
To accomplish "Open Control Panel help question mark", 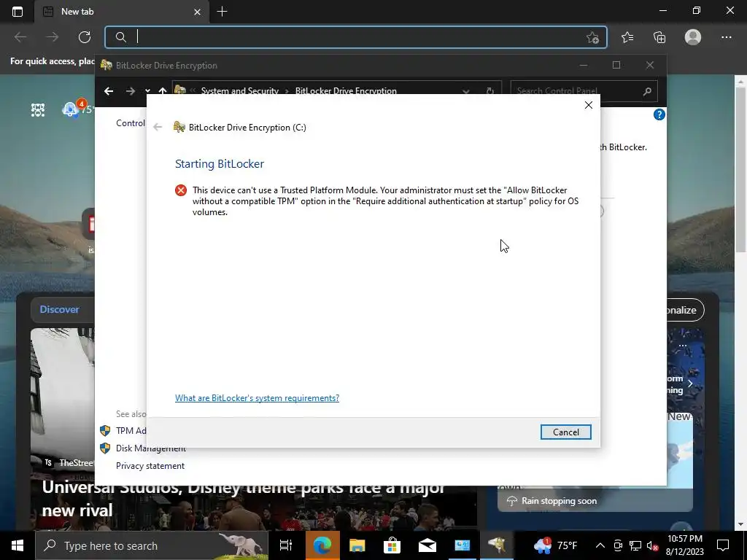I will [x=659, y=114].
